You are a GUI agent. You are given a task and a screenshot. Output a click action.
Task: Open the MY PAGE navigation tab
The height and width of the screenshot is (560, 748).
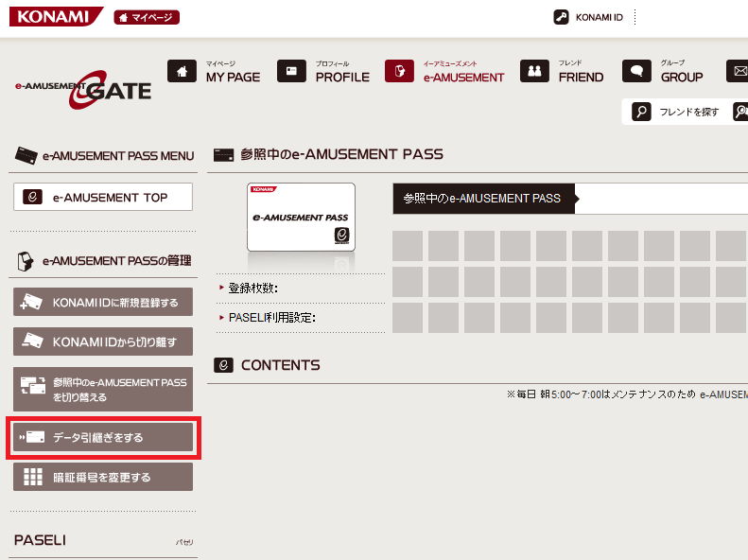(233, 77)
